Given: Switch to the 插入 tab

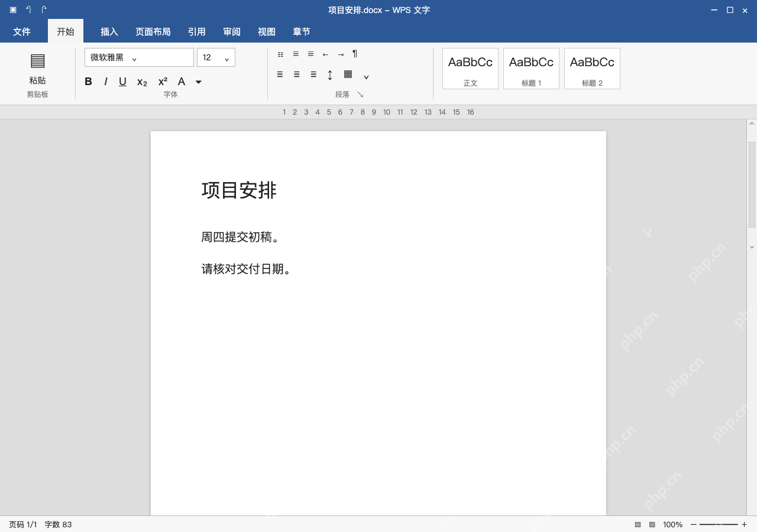Looking at the screenshot, I should [x=109, y=32].
